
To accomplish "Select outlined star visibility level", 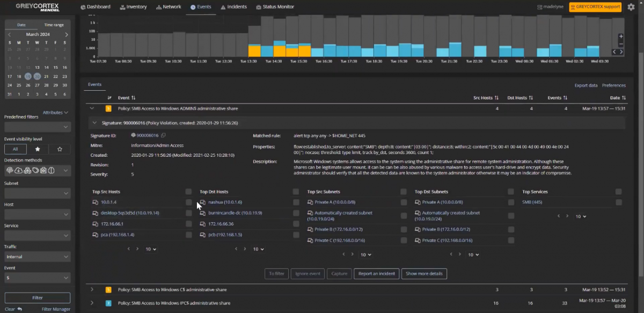I will 59,149.
